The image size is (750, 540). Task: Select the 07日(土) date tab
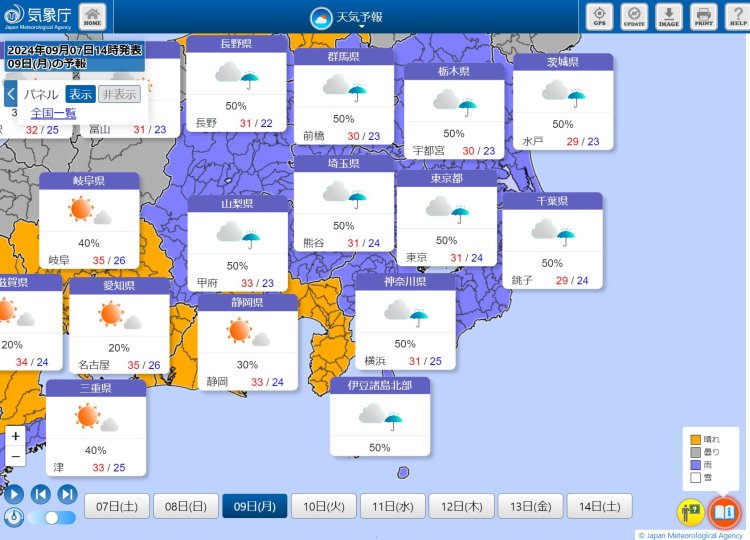coord(117,506)
